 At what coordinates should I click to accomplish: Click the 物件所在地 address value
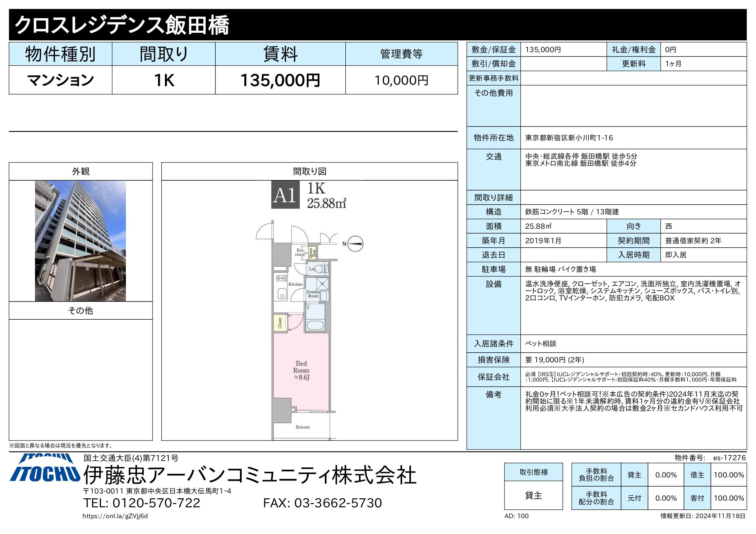click(x=569, y=138)
